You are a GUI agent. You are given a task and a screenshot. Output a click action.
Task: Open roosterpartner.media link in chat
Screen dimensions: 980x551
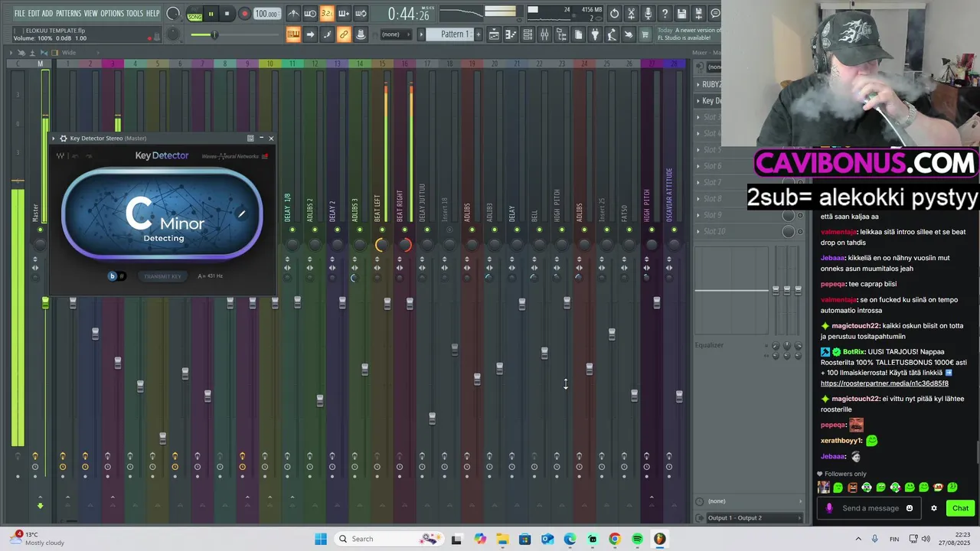tap(884, 383)
